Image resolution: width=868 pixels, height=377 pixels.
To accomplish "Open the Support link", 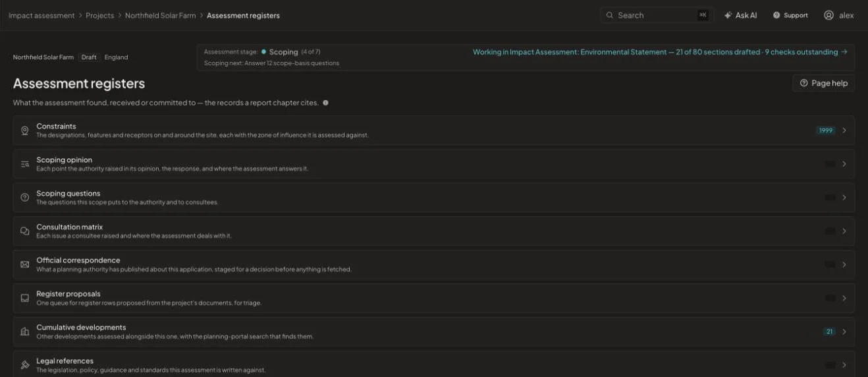I will (x=790, y=15).
